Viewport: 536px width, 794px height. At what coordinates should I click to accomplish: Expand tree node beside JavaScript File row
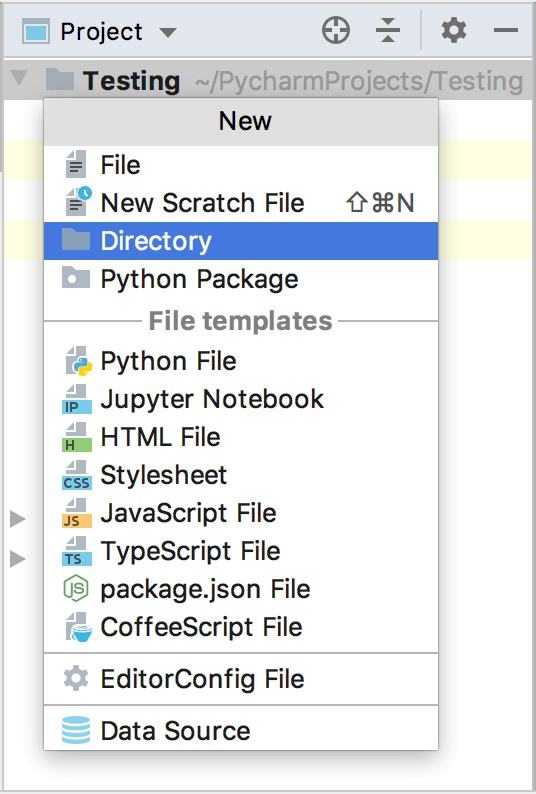[x=18, y=519]
